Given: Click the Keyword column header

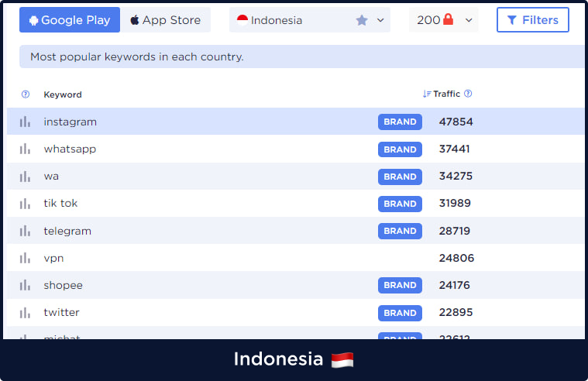Looking at the screenshot, I should (63, 94).
